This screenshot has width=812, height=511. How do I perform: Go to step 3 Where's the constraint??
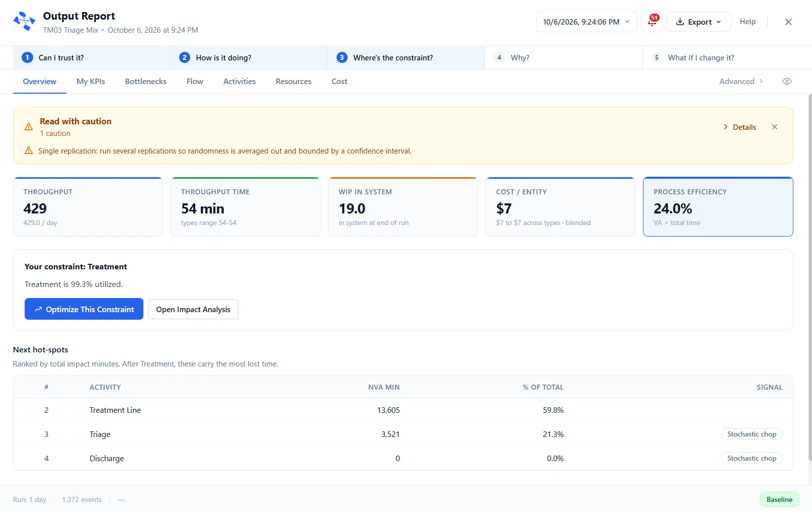406,58
